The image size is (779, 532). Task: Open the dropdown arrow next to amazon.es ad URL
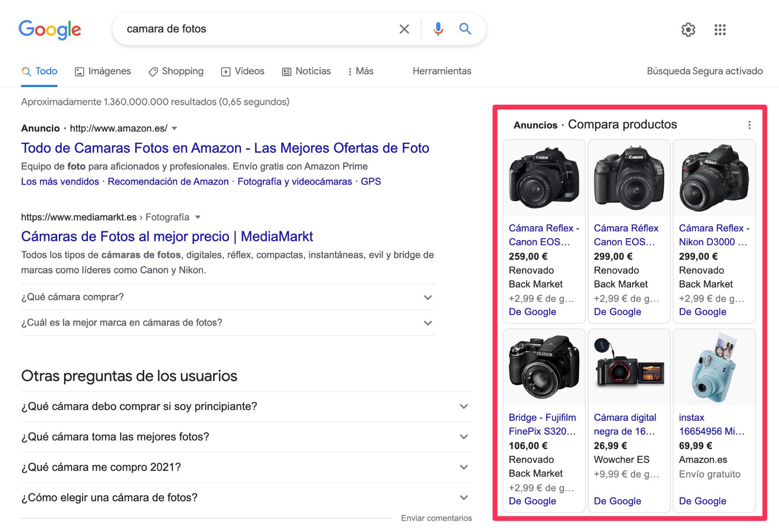[x=174, y=128]
